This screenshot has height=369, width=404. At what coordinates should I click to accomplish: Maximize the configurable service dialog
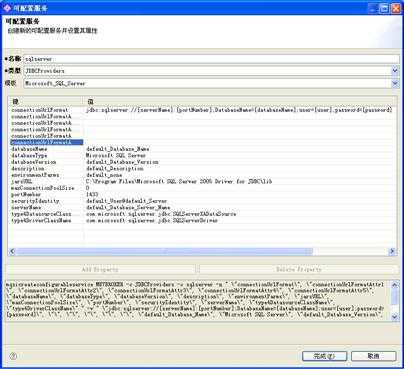(384, 8)
